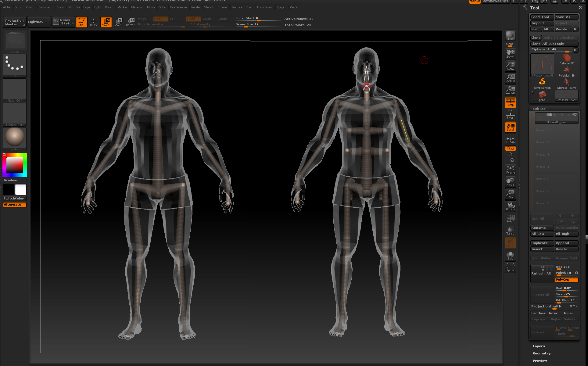Activate Quick Sketch mode
The image size is (588, 366).
(63, 22)
